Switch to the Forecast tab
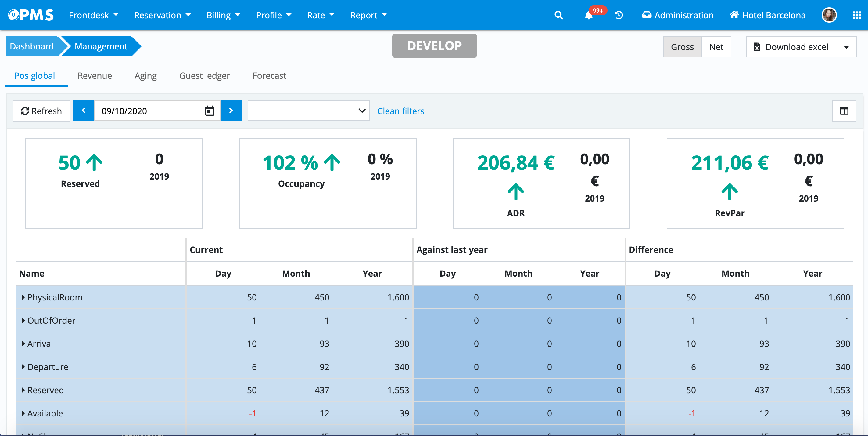868x436 pixels. point(269,75)
